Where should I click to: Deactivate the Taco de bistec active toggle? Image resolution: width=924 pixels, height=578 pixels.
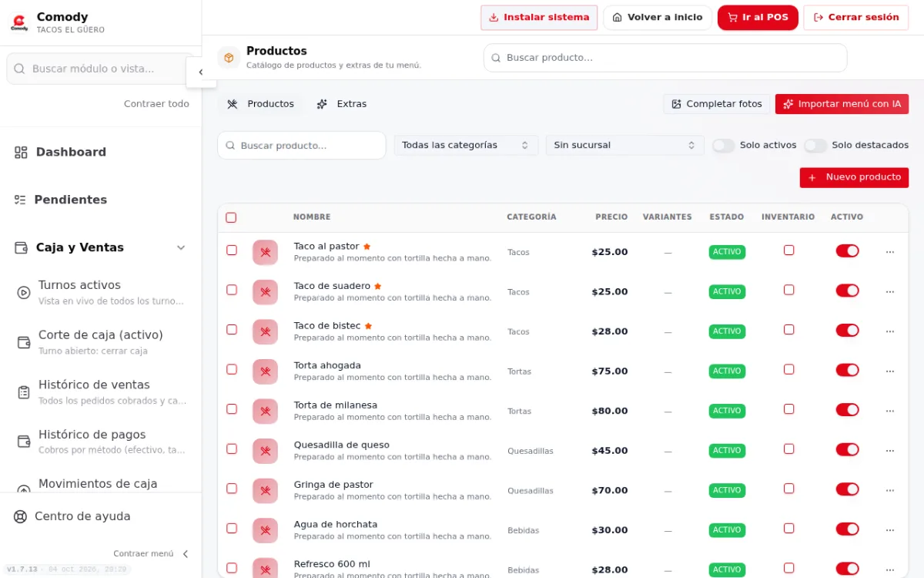[x=847, y=331]
